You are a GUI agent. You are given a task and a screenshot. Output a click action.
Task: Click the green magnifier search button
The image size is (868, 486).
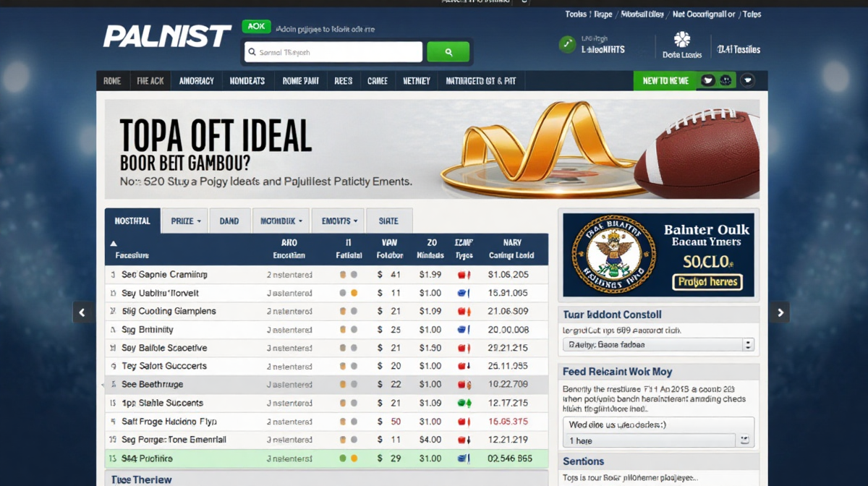click(x=448, y=52)
